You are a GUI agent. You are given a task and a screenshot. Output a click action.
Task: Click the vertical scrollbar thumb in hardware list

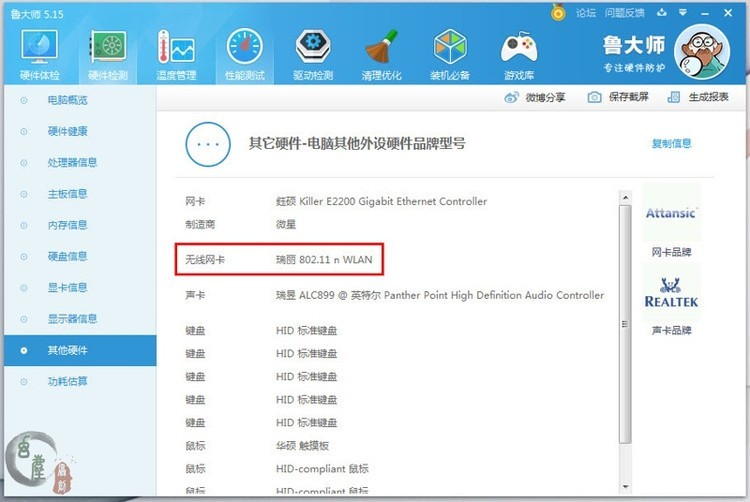(x=625, y=324)
